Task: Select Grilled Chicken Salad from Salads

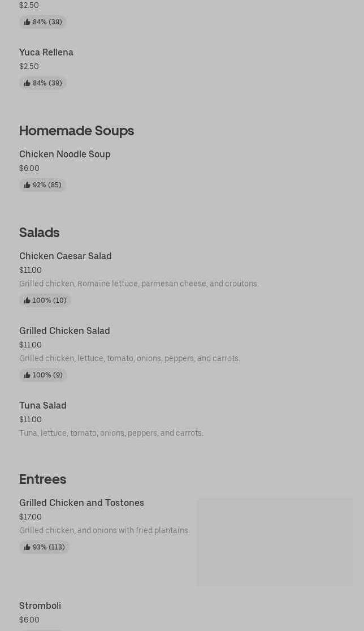Action: click(x=64, y=331)
